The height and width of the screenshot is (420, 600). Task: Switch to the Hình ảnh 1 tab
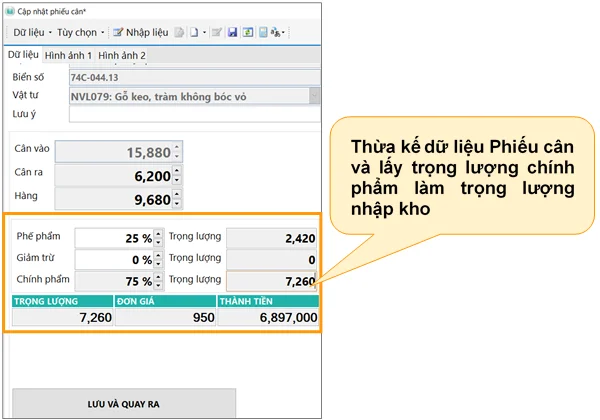(x=68, y=55)
